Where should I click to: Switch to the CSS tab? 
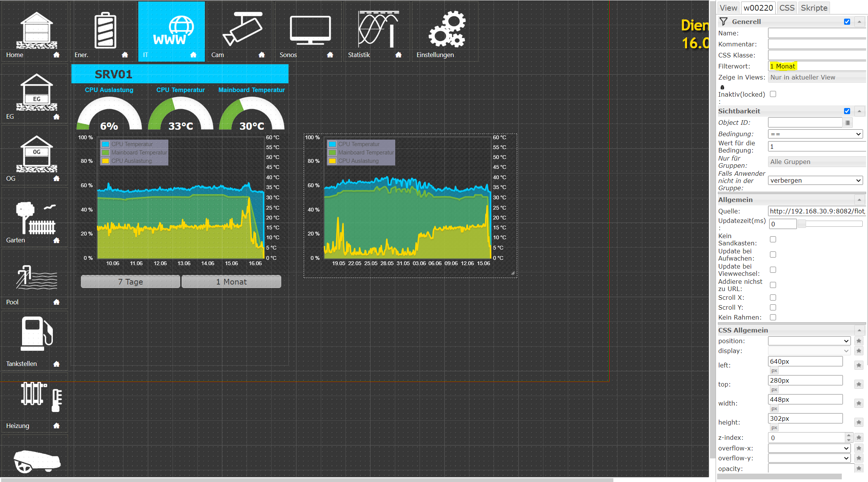[787, 8]
